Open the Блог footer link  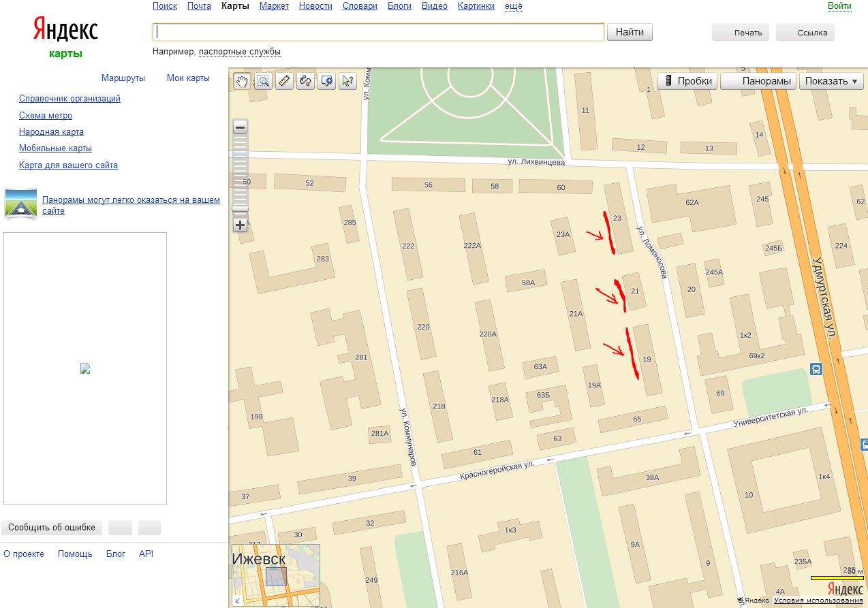[116, 554]
